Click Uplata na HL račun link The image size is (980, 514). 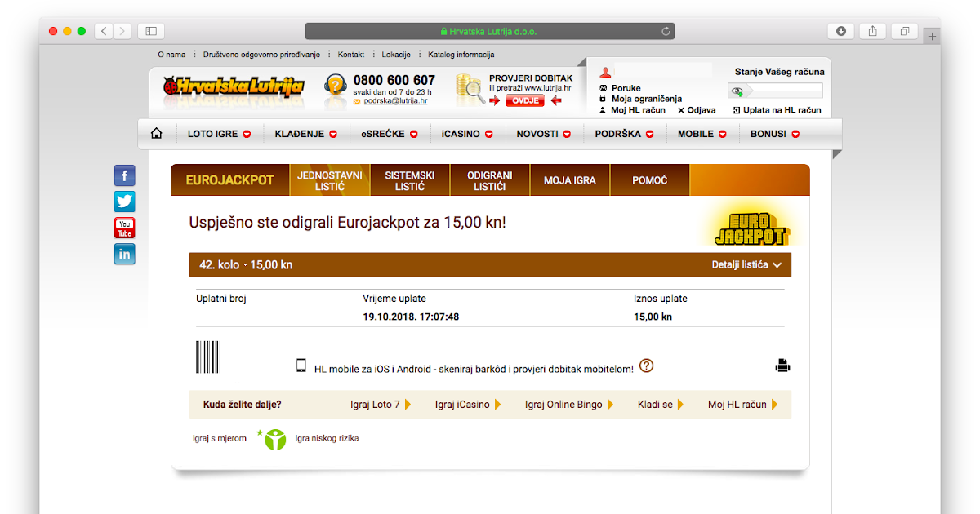click(x=782, y=110)
